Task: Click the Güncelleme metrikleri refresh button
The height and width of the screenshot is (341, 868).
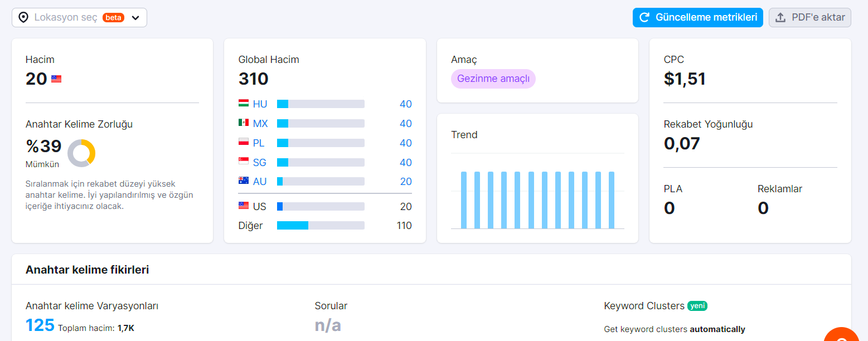Action: [x=697, y=17]
